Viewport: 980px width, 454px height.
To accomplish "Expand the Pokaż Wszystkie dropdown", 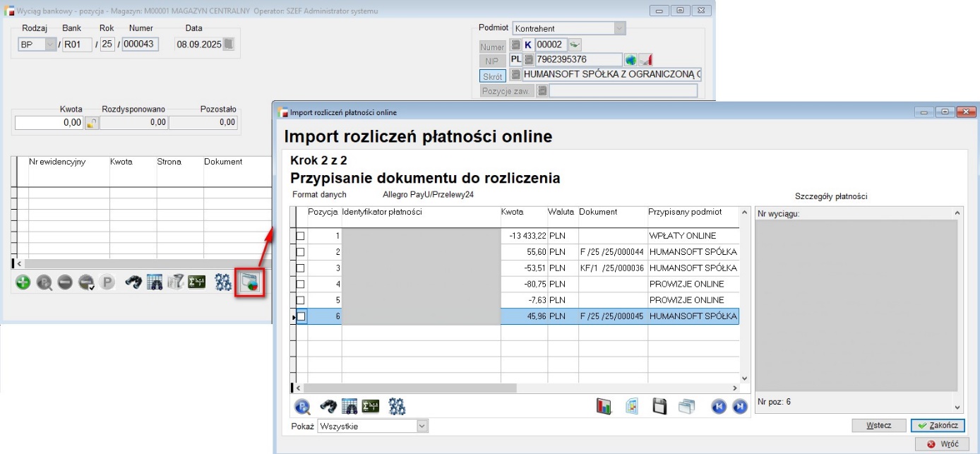I will tap(422, 426).
